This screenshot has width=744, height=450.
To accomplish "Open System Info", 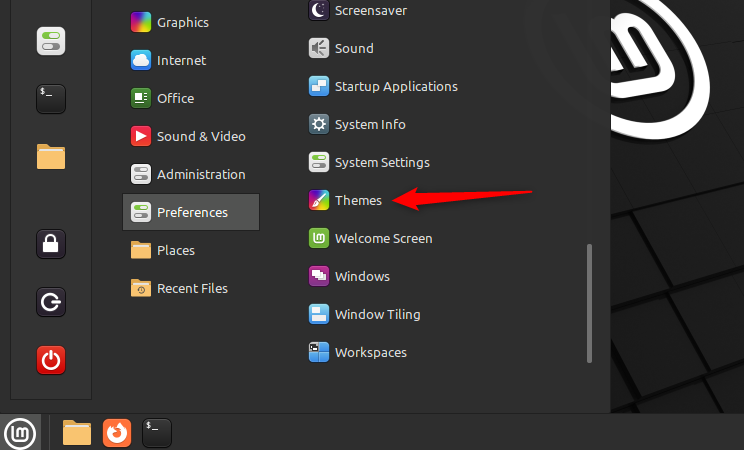I will 369,125.
